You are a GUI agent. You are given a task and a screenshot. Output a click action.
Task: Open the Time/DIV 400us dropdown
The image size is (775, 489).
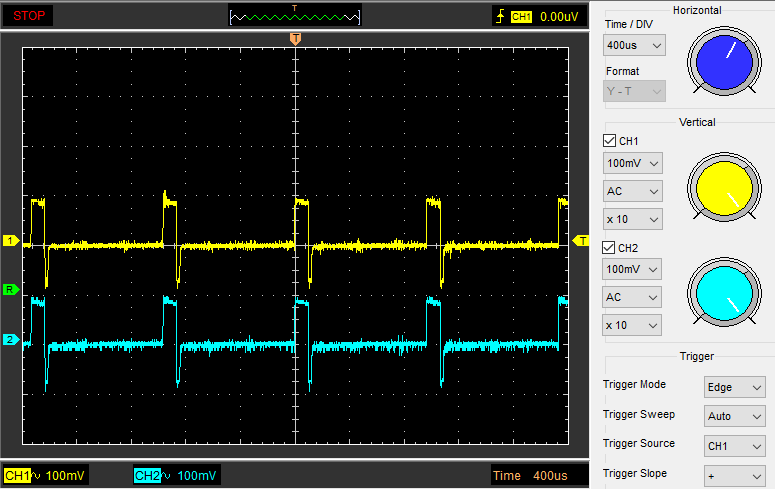[635, 46]
